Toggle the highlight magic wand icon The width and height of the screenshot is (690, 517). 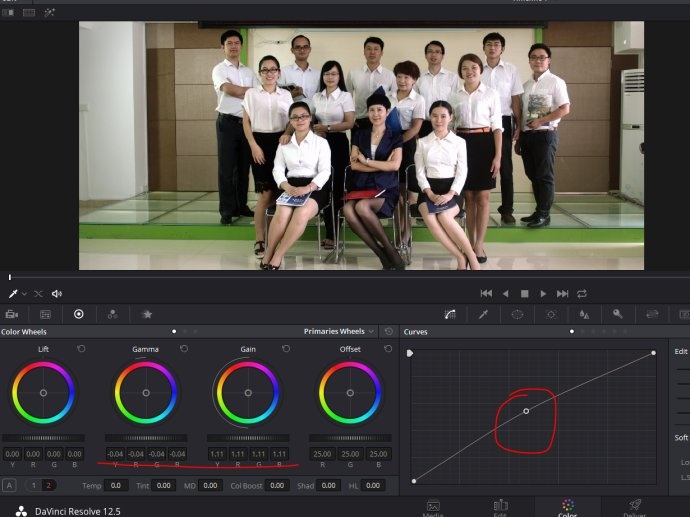pyautogui.click(x=49, y=12)
